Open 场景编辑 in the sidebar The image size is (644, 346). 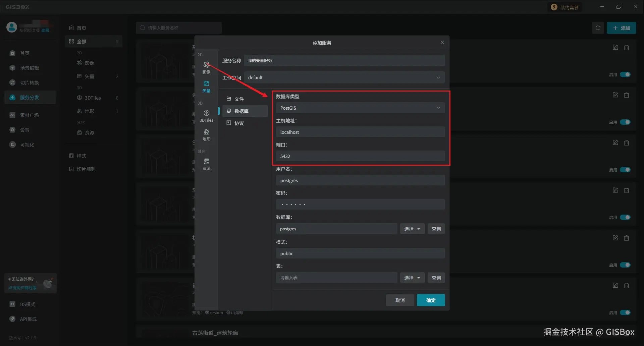[30, 68]
